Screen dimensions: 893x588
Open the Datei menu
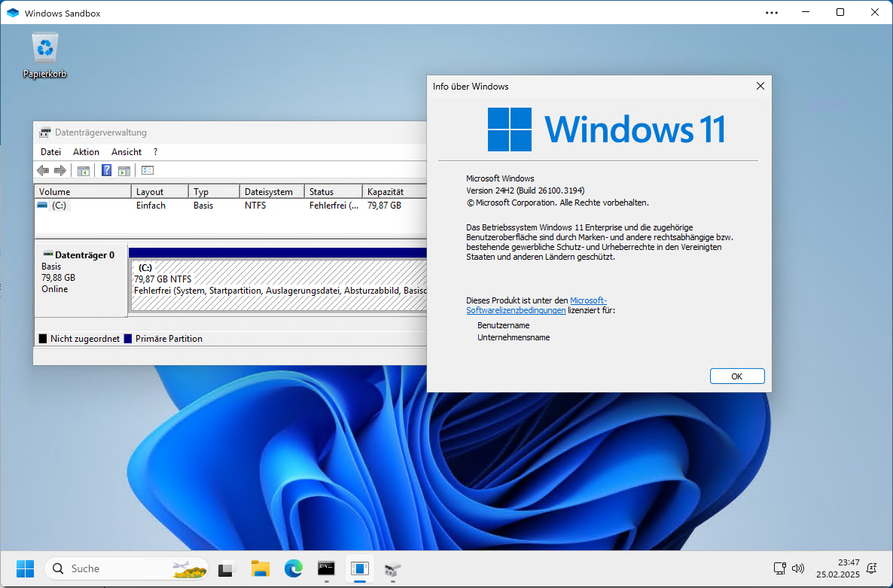(50, 151)
